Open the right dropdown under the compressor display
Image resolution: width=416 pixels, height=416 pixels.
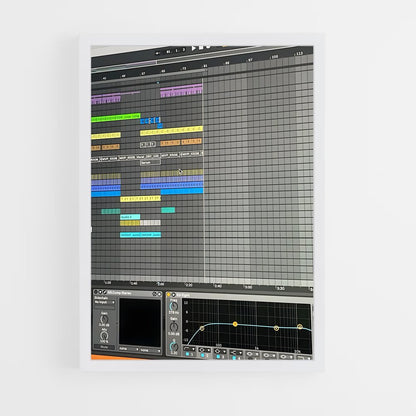pos(150,350)
